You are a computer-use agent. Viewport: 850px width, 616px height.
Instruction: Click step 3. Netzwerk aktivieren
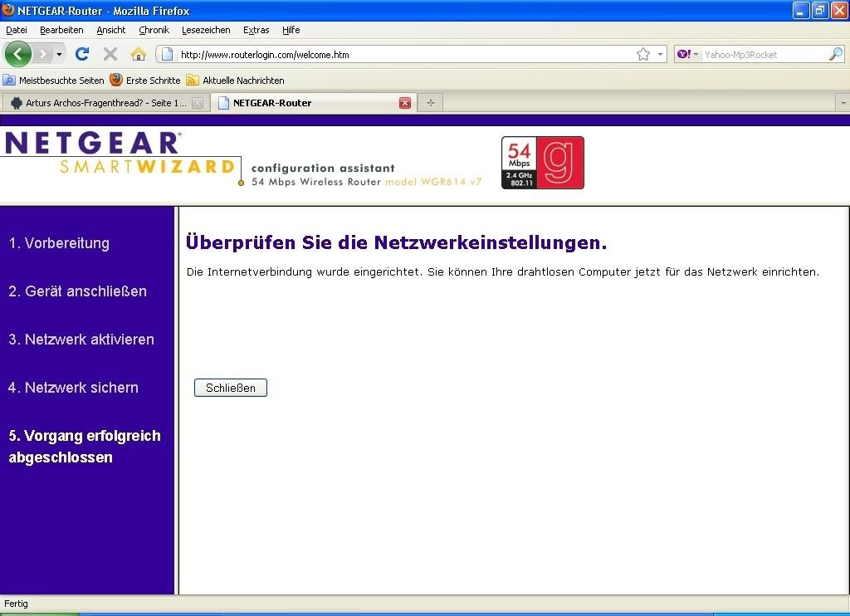coord(81,340)
